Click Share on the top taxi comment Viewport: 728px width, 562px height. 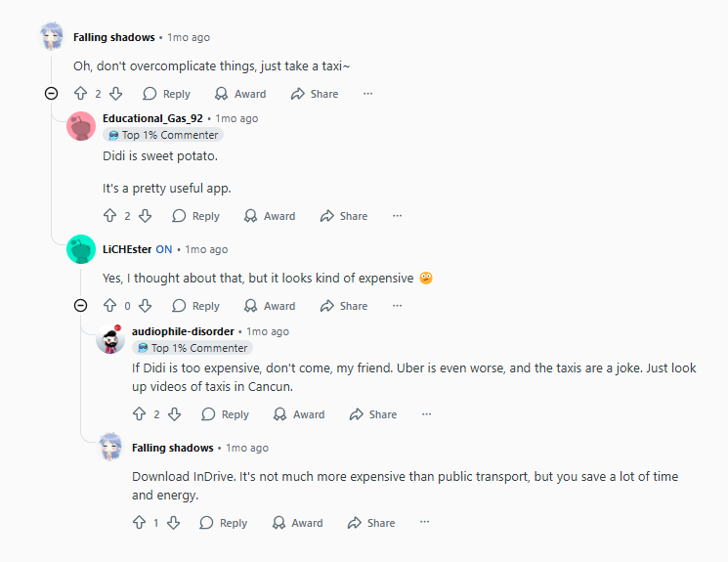point(315,94)
